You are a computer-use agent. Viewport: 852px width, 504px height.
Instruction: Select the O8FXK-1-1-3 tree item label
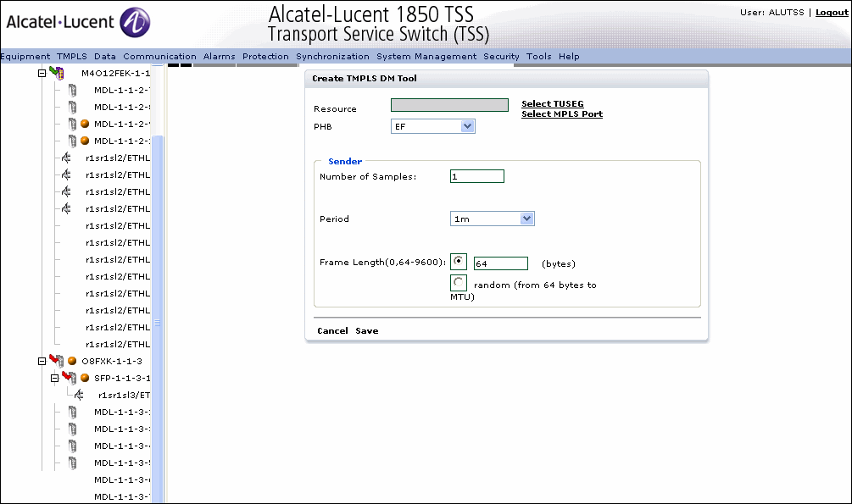tap(112, 361)
